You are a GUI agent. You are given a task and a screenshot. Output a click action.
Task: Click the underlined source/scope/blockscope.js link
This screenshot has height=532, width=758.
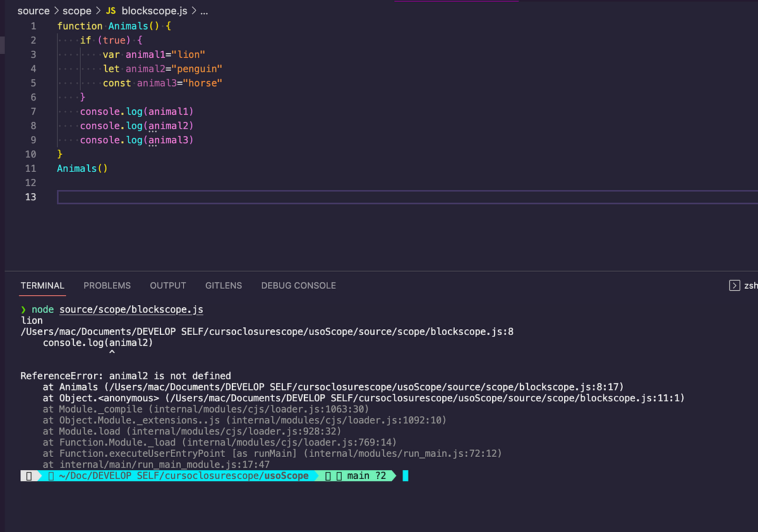point(131,310)
